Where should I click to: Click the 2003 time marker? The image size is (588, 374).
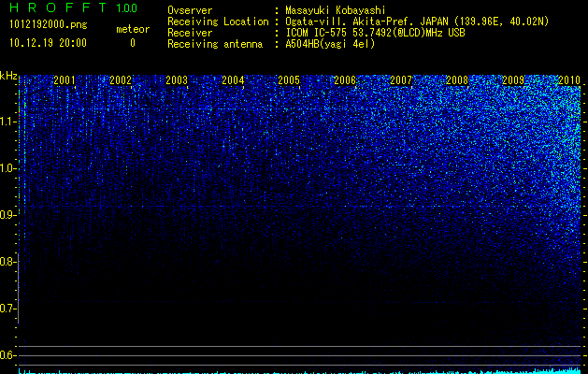click(x=177, y=79)
